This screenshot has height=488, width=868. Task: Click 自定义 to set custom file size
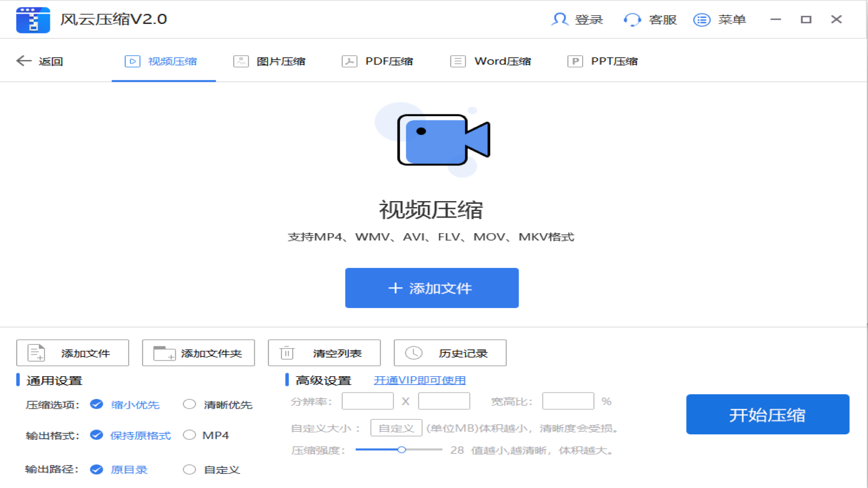(x=395, y=427)
